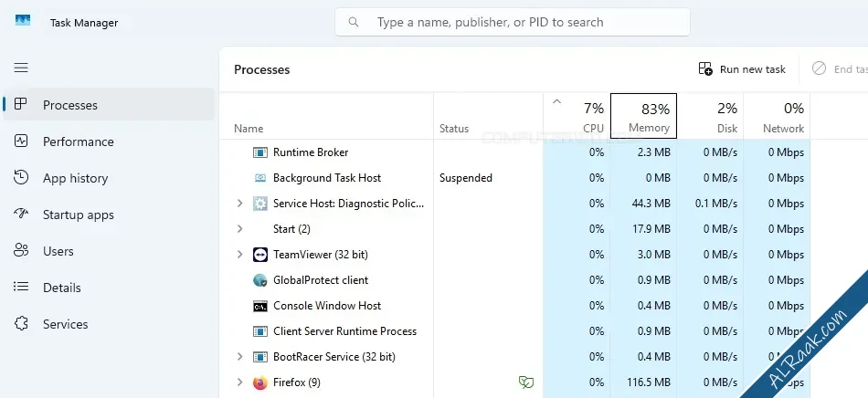Click the Run new task icon
Image resolution: width=868 pixels, height=398 pixels.
tap(705, 69)
